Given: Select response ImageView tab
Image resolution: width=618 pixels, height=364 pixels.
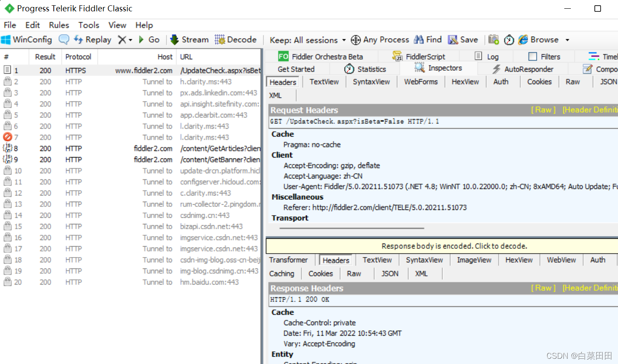Looking at the screenshot, I should point(474,260).
